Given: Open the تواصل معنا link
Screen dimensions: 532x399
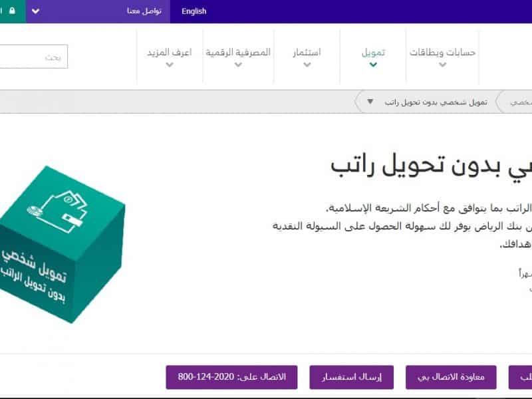Looking at the screenshot, I should [x=144, y=11].
